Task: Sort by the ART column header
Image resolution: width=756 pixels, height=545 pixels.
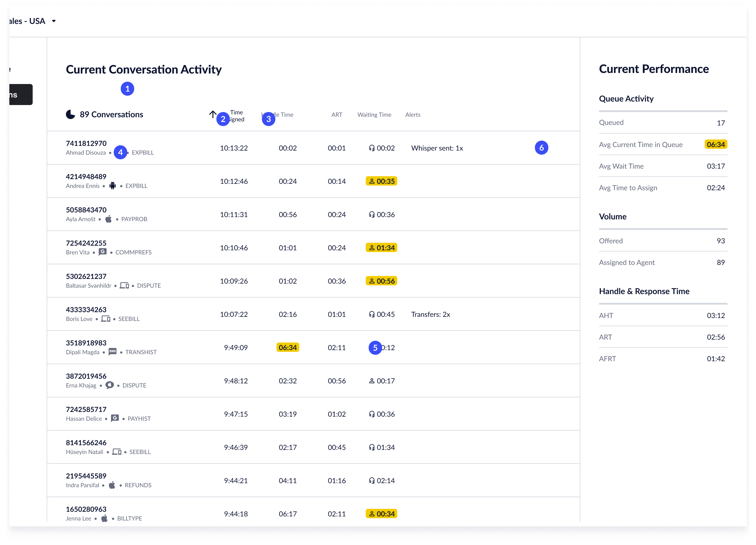Action: point(336,115)
